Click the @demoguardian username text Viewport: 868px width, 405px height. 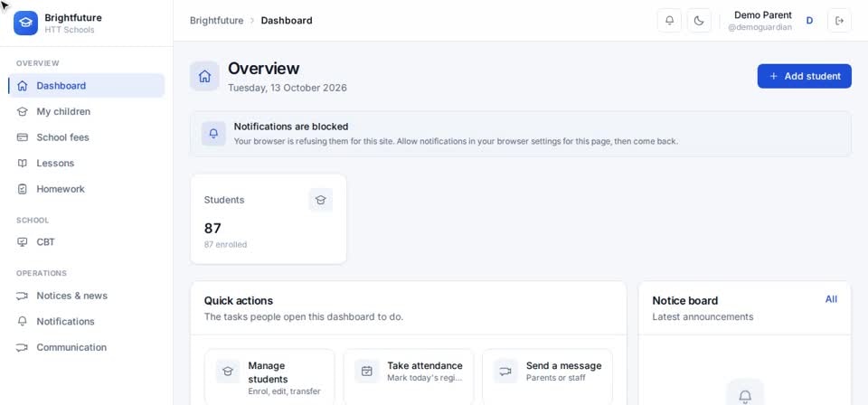click(759, 27)
